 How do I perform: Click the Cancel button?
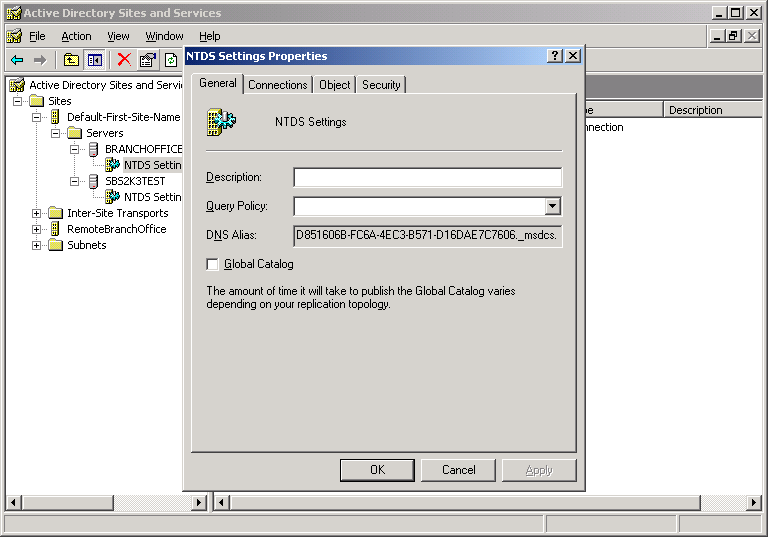458,470
